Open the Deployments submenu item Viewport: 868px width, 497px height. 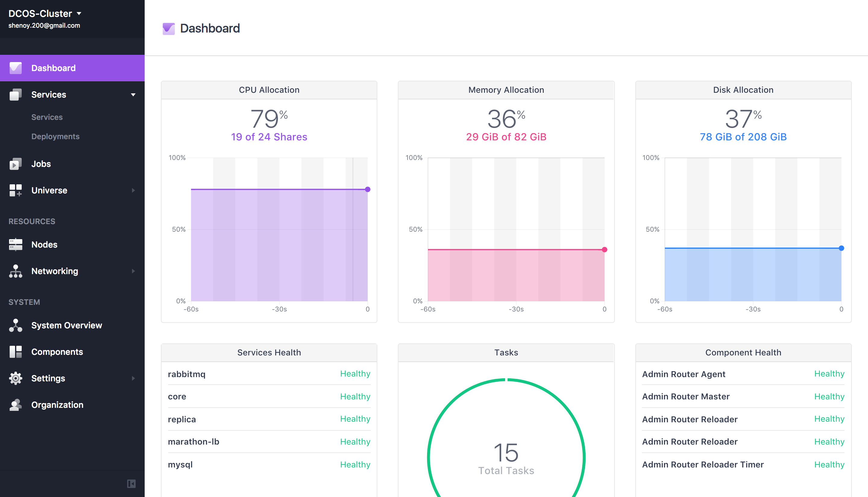pos(55,136)
